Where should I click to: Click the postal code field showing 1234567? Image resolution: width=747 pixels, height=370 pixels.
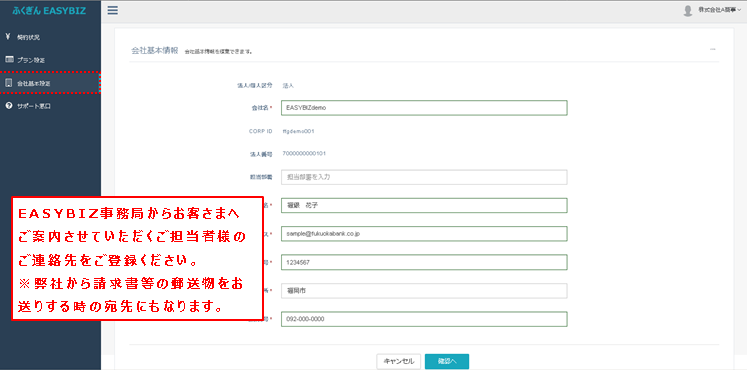pos(424,262)
